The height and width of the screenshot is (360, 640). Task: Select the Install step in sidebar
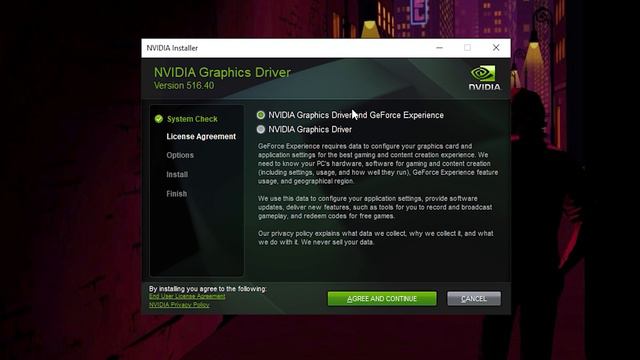click(177, 175)
